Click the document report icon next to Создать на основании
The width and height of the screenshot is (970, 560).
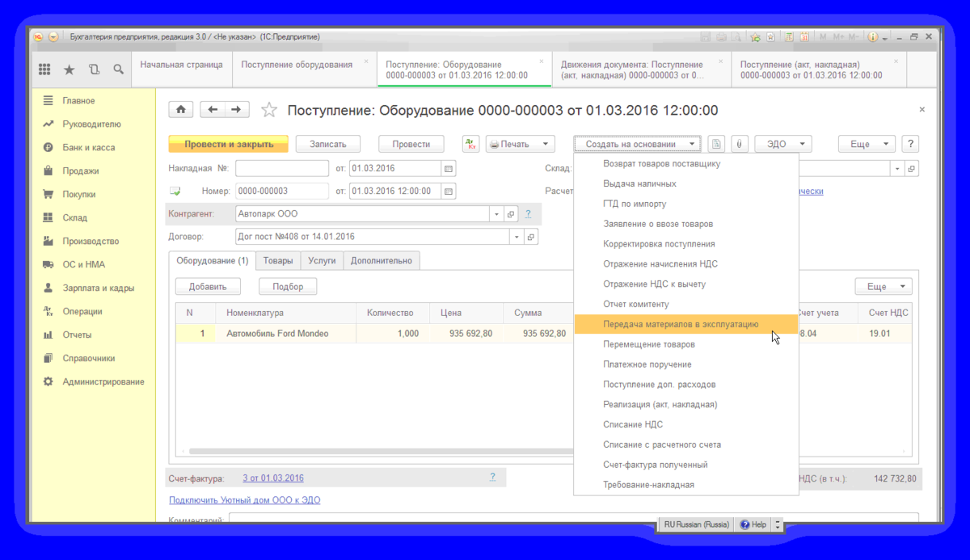click(716, 144)
